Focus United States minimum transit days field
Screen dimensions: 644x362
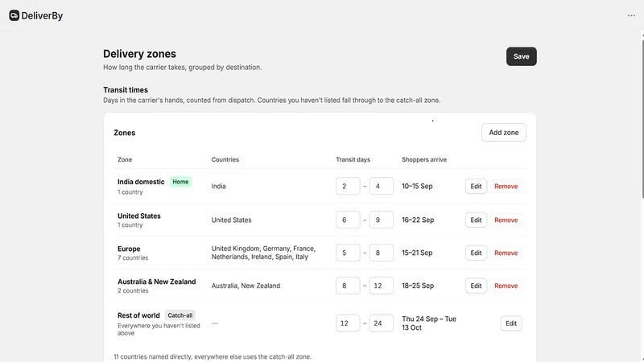(348, 220)
